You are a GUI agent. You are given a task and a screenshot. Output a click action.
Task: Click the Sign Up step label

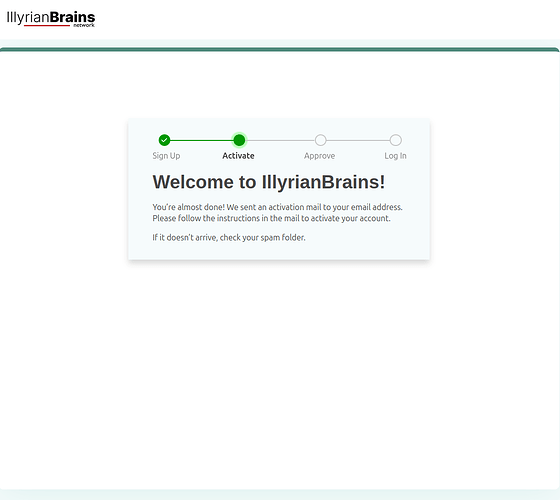point(166,156)
